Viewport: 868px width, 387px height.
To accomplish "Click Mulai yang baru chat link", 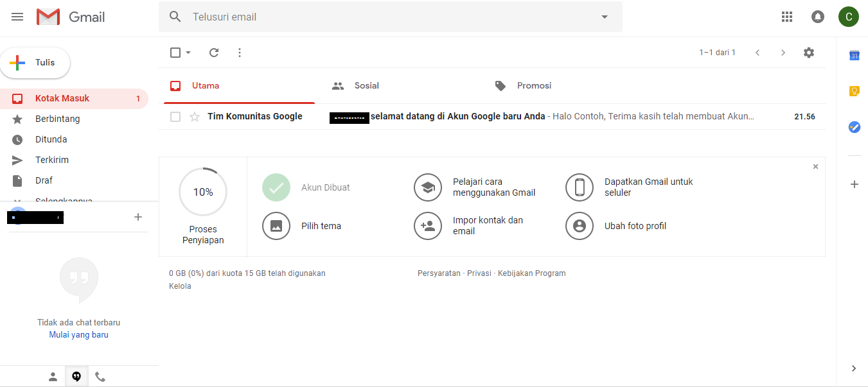I will [78, 334].
